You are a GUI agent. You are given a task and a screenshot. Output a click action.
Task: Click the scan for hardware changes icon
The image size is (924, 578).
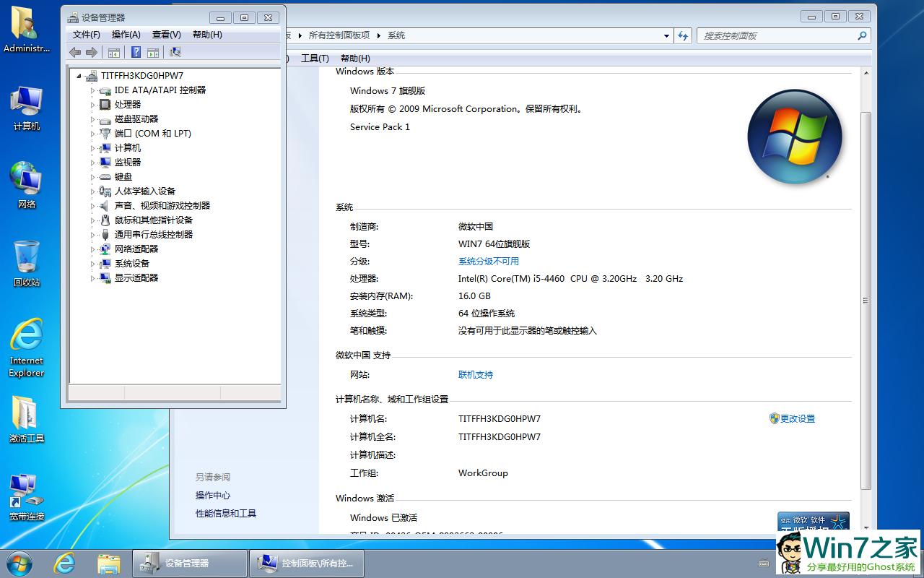point(175,52)
